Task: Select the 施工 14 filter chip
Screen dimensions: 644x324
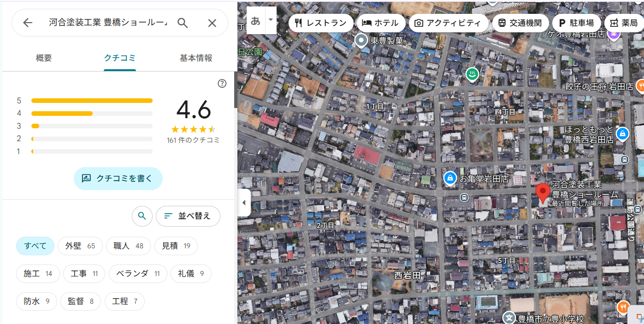Action: pos(38,274)
